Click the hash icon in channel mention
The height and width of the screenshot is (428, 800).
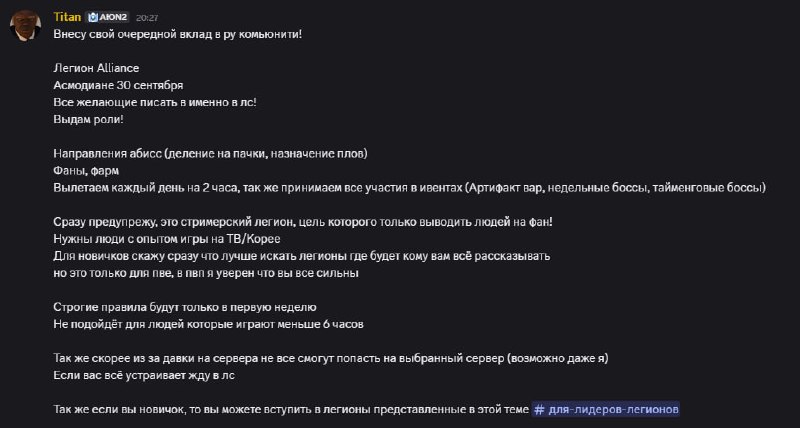pos(539,409)
